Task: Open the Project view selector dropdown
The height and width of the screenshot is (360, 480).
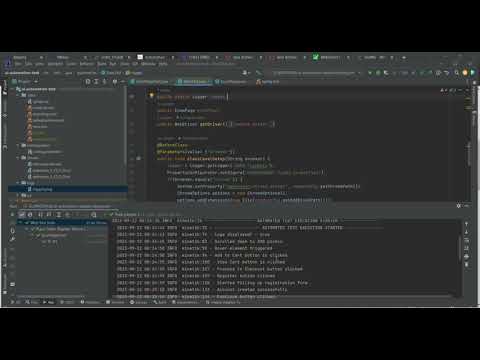Action: click(x=25, y=81)
